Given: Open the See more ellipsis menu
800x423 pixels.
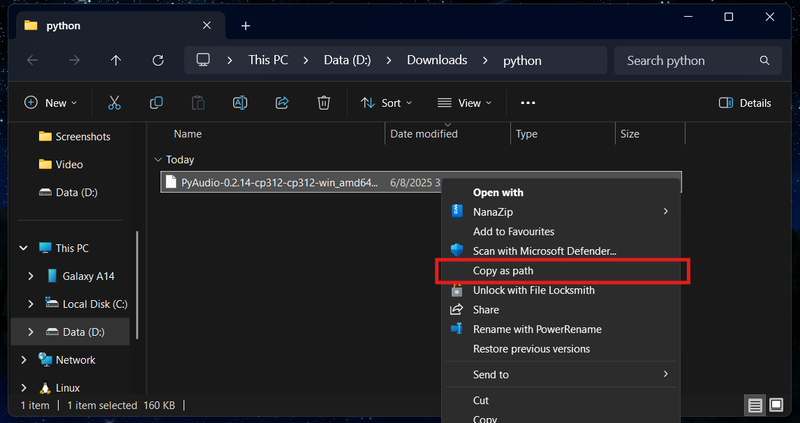Looking at the screenshot, I should pyautogui.click(x=528, y=103).
